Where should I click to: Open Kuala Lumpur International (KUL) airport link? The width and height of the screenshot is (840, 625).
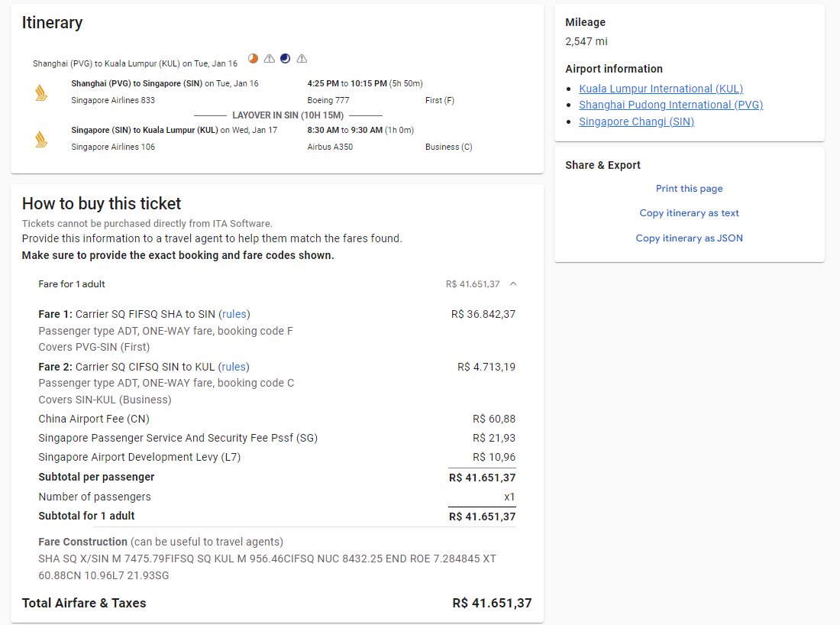pyautogui.click(x=661, y=89)
